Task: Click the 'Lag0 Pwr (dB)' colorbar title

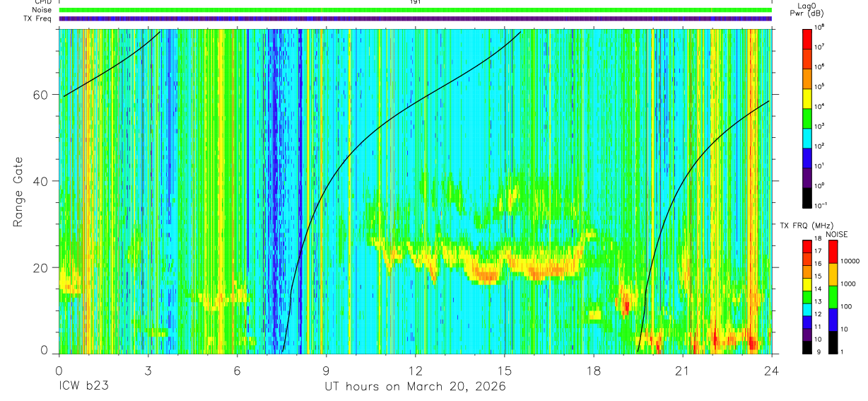Action: [x=809, y=10]
